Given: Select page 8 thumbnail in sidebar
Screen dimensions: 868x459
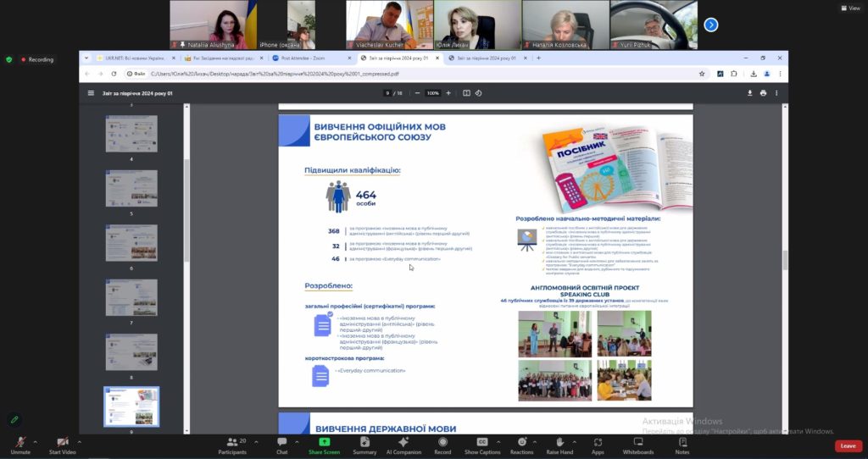Looking at the screenshot, I should [131, 352].
